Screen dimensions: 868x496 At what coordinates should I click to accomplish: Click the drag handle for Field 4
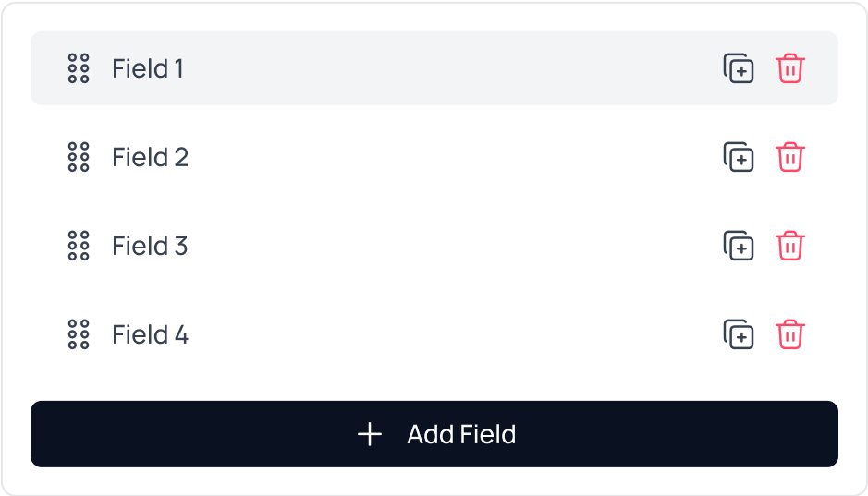(x=79, y=334)
